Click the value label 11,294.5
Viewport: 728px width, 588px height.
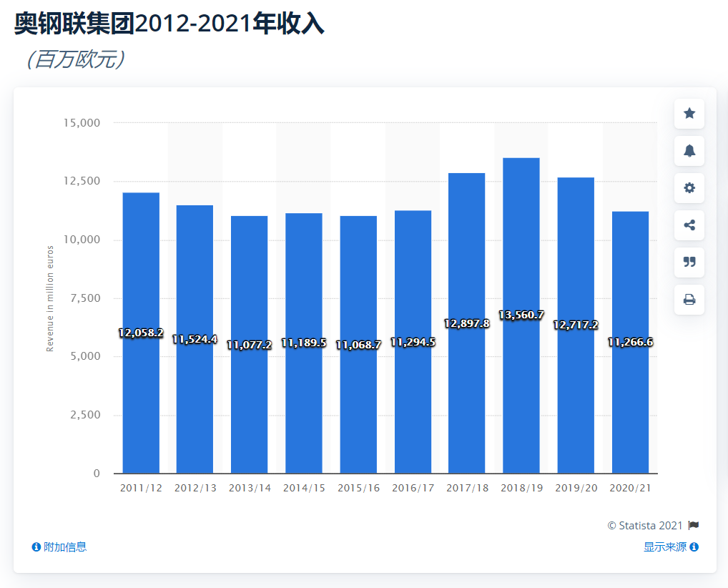point(413,343)
